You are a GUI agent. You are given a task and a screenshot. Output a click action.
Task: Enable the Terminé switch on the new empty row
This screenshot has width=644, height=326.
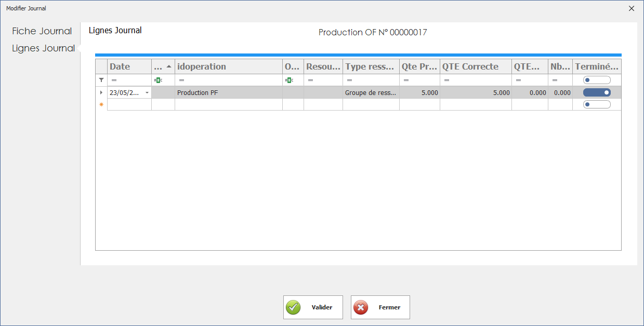(x=597, y=104)
